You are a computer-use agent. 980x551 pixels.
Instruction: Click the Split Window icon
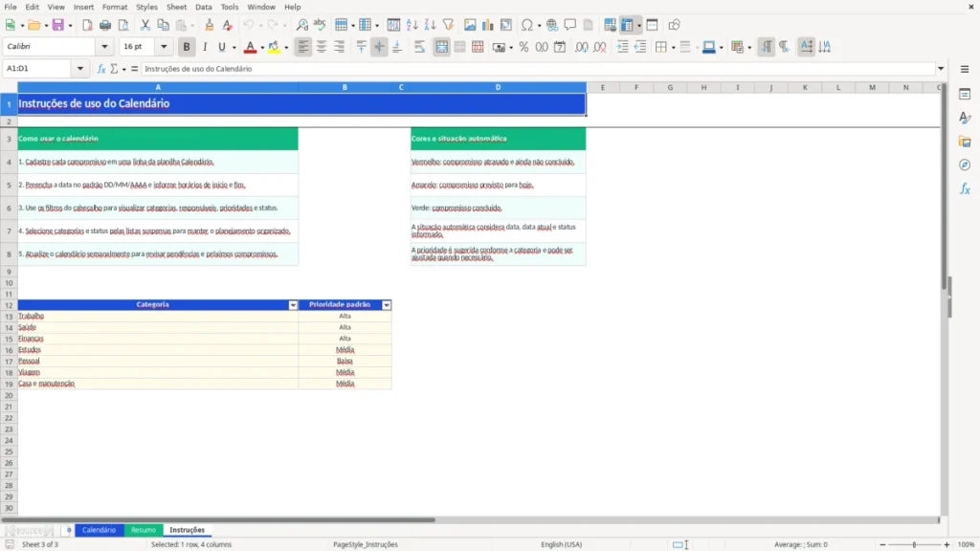click(652, 25)
